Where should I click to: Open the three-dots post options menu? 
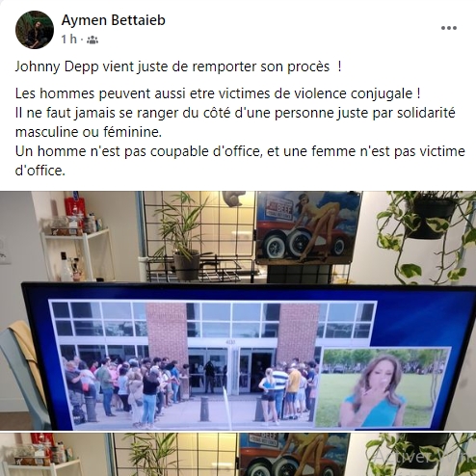(449, 28)
